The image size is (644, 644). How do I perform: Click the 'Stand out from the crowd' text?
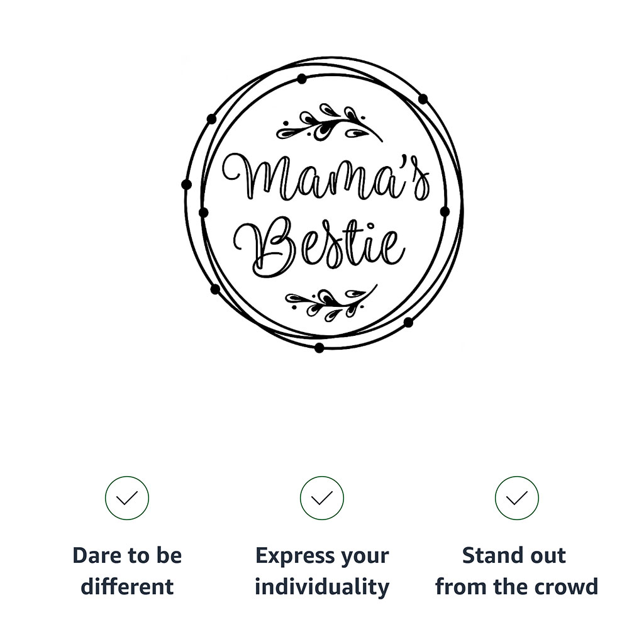point(517,571)
